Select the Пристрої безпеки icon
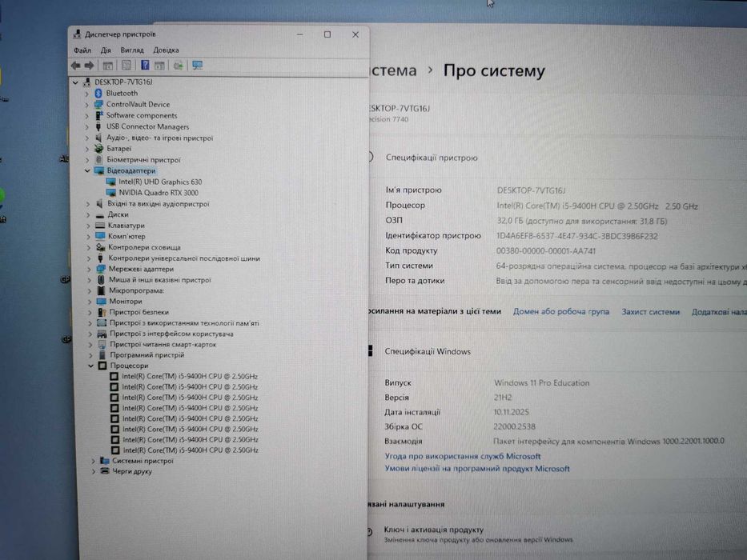The width and height of the screenshot is (747, 560). (x=102, y=312)
